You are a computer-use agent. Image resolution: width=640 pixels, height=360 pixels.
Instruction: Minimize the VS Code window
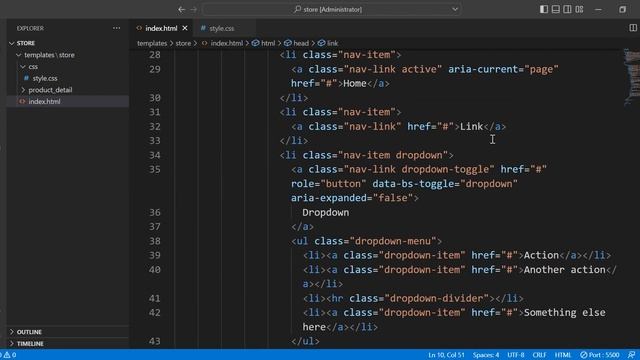tap(598, 9)
